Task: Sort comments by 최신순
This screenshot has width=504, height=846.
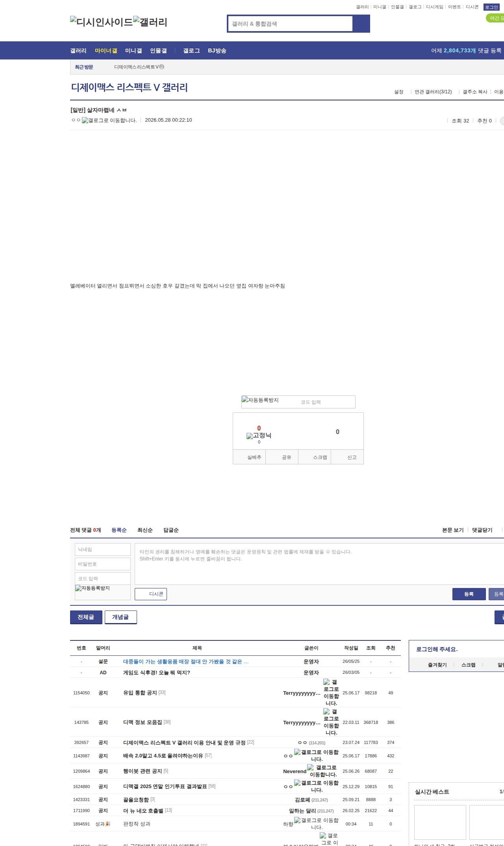Action: tap(145, 530)
